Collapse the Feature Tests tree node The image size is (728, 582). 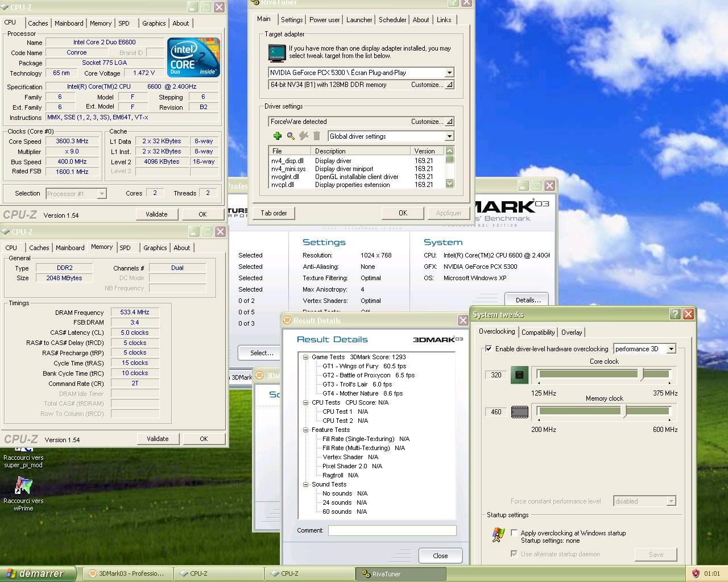(x=305, y=430)
